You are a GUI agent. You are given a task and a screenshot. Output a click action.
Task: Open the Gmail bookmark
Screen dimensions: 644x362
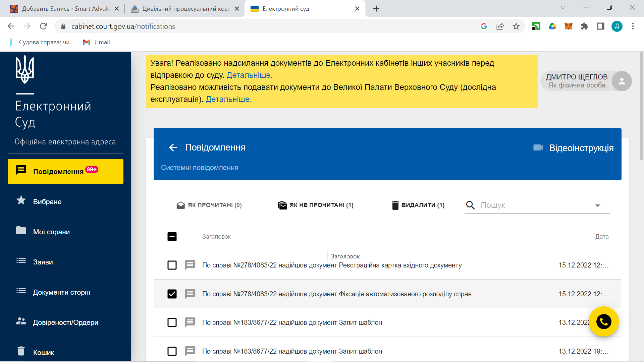pos(97,42)
